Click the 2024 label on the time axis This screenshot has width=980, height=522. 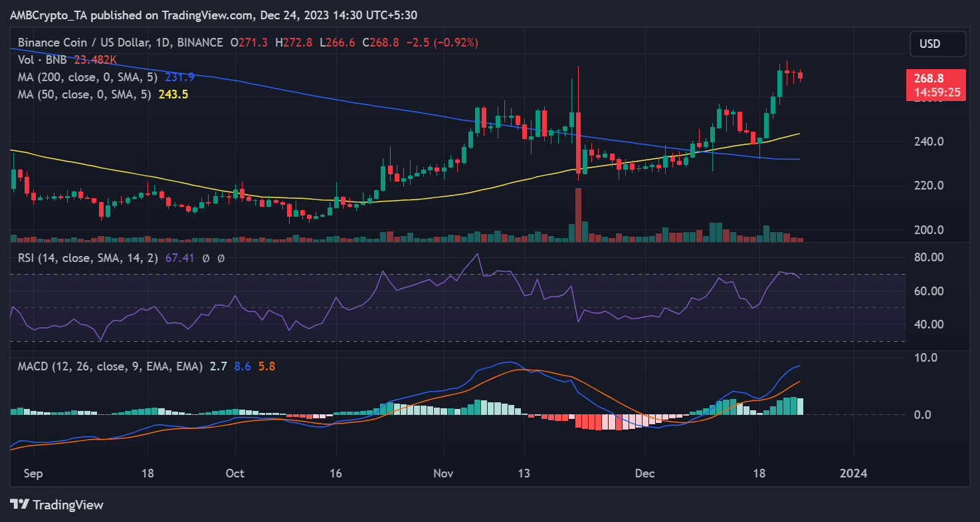click(853, 473)
